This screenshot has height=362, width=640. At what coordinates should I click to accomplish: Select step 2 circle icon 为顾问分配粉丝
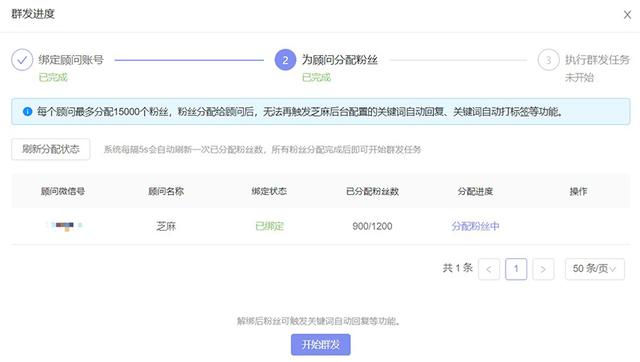point(285,60)
